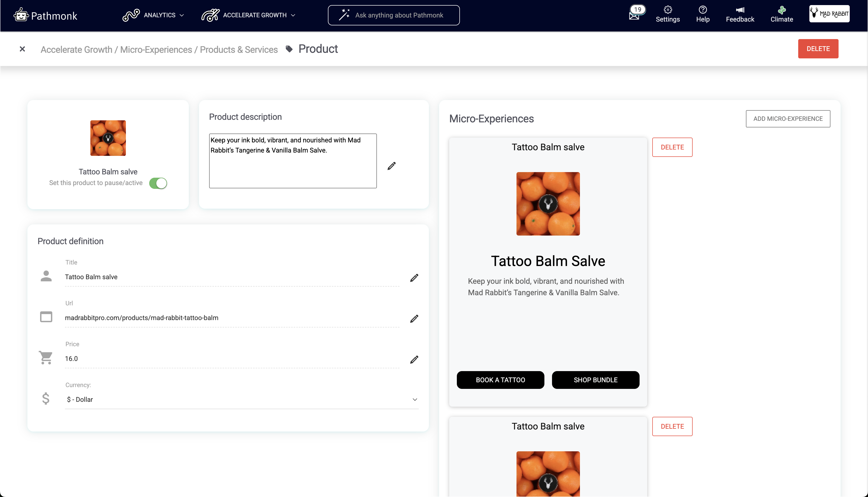Edit the Price value via pencil icon

tap(414, 359)
